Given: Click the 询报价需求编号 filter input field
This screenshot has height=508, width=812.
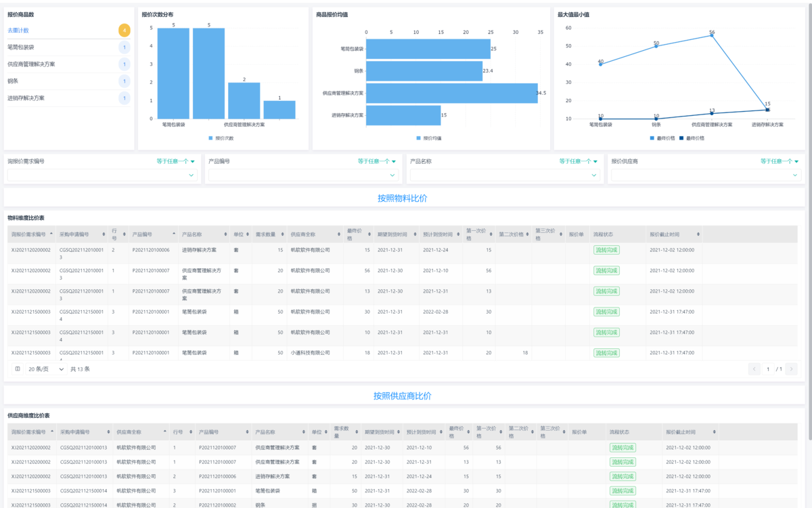Looking at the screenshot, I should tap(103, 175).
